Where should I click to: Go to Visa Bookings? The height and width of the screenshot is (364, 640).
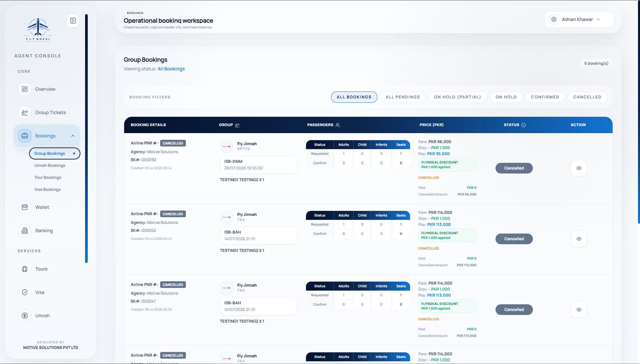pos(47,190)
